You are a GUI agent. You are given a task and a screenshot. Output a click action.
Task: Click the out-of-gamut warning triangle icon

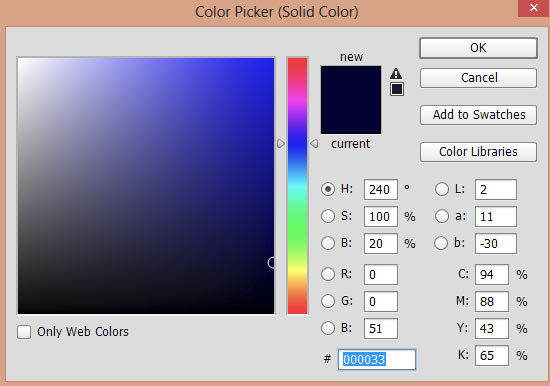click(x=396, y=73)
